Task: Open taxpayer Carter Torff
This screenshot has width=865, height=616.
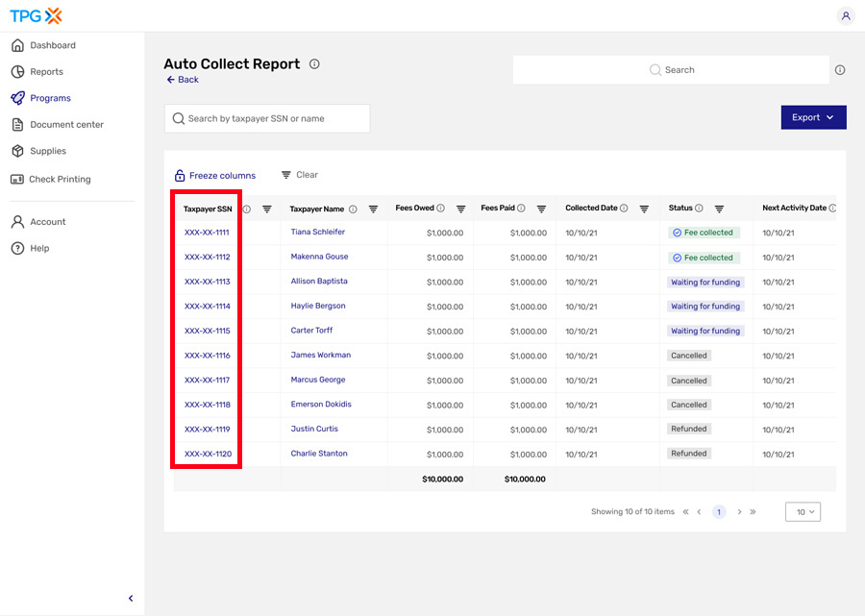Action: point(311,331)
